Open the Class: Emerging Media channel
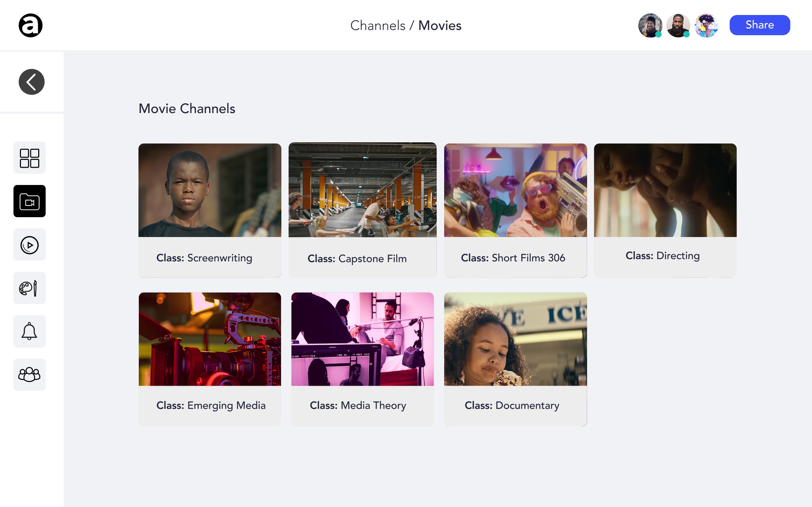The width and height of the screenshot is (812, 507). coord(210,359)
